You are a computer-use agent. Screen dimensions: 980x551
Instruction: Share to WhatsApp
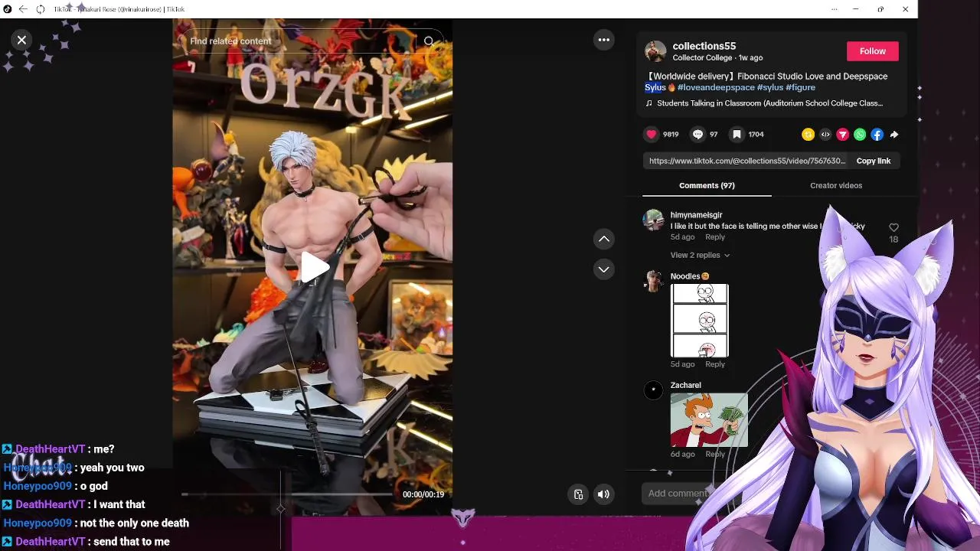pos(860,135)
